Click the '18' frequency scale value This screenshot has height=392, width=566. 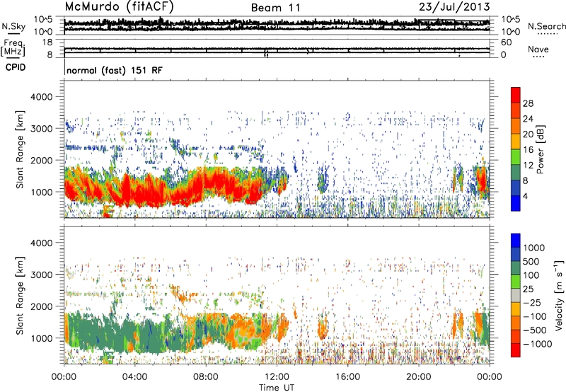click(x=47, y=42)
